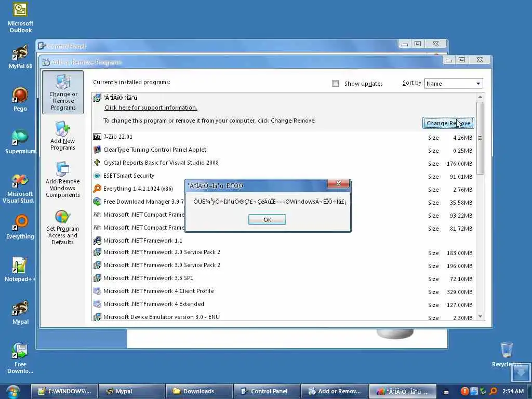Click Windows Start orb
Viewport: 532px width, 399px height.
13,391
